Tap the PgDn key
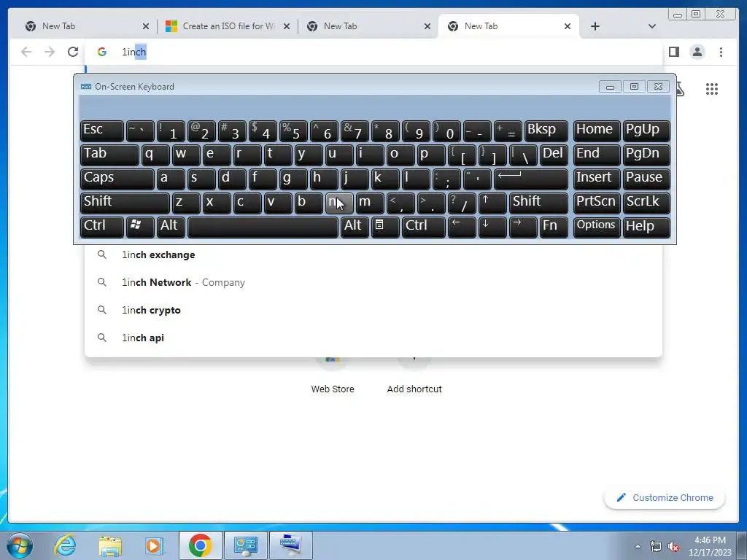 (x=646, y=155)
